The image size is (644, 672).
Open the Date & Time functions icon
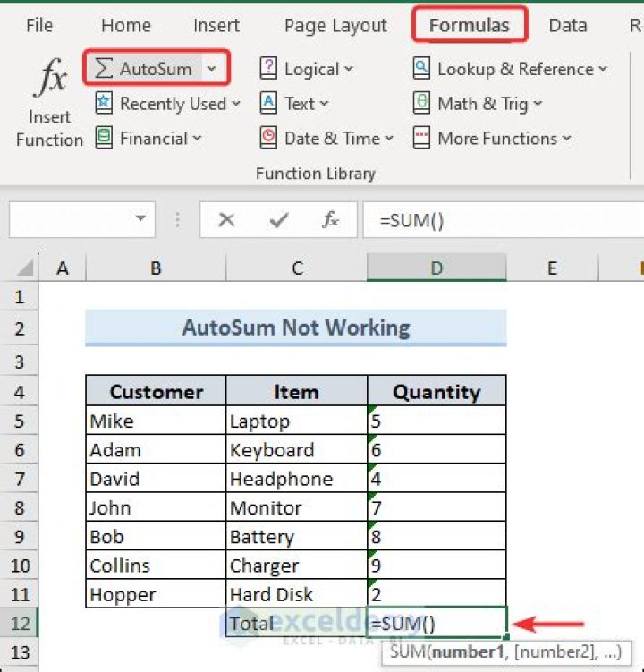coord(268,139)
